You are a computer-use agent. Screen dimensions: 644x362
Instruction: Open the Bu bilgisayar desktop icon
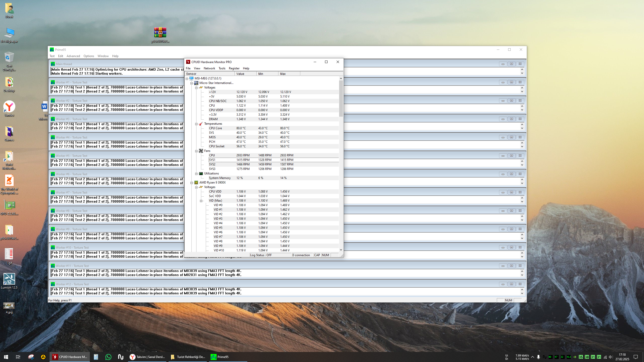point(9,35)
